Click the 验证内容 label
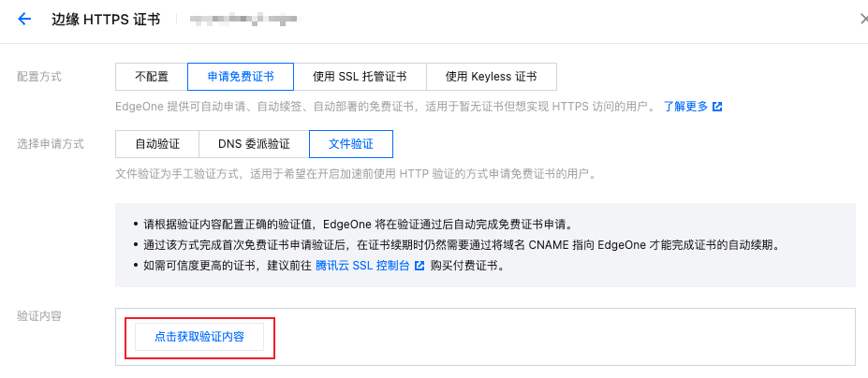The height and width of the screenshot is (378, 868). point(39,316)
